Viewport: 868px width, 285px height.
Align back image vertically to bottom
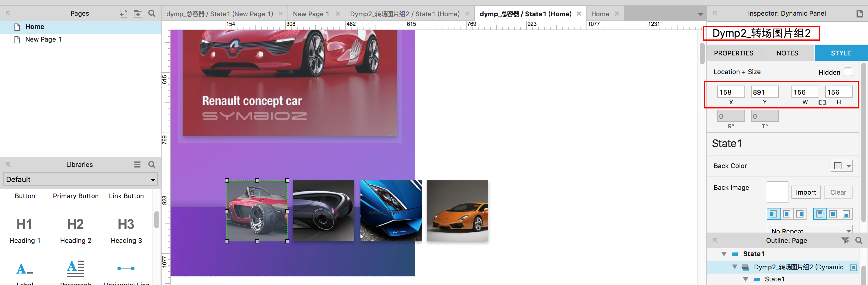point(846,214)
